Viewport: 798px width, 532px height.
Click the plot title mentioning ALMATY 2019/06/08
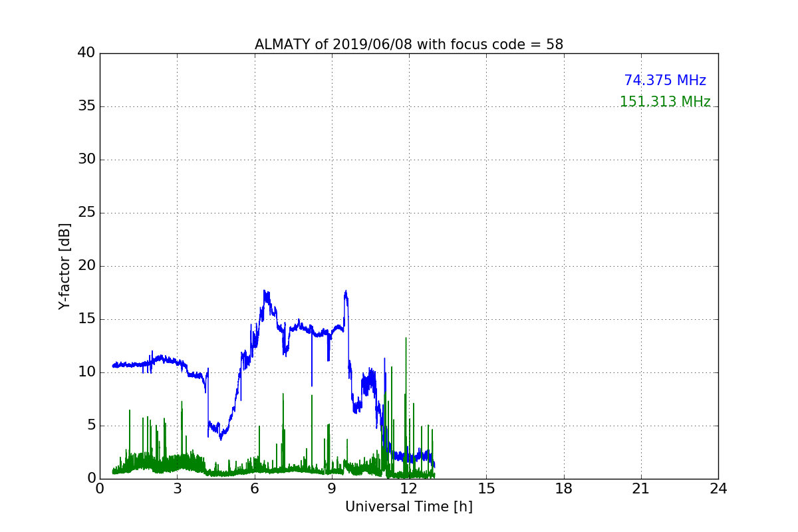(x=409, y=45)
